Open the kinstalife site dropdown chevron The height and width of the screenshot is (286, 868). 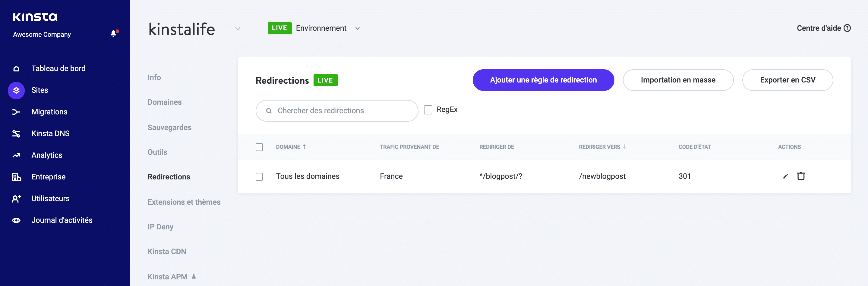(x=238, y=29)
